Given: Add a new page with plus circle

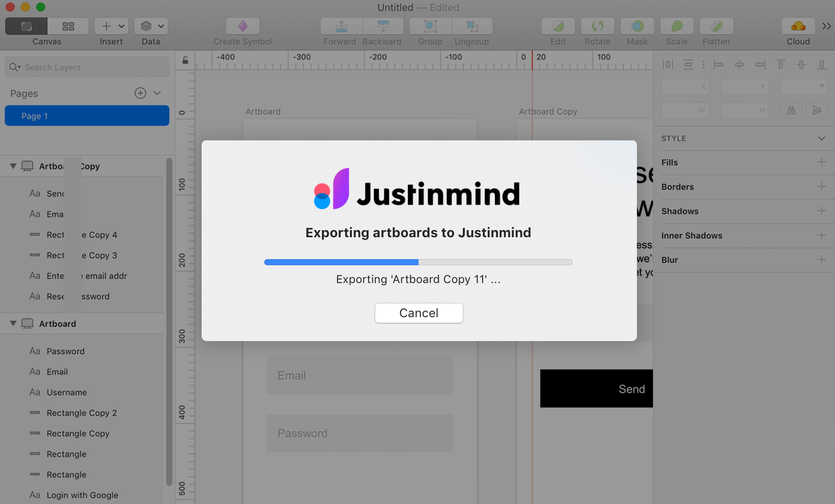Looking at the screenshot, I should point(141,93).
